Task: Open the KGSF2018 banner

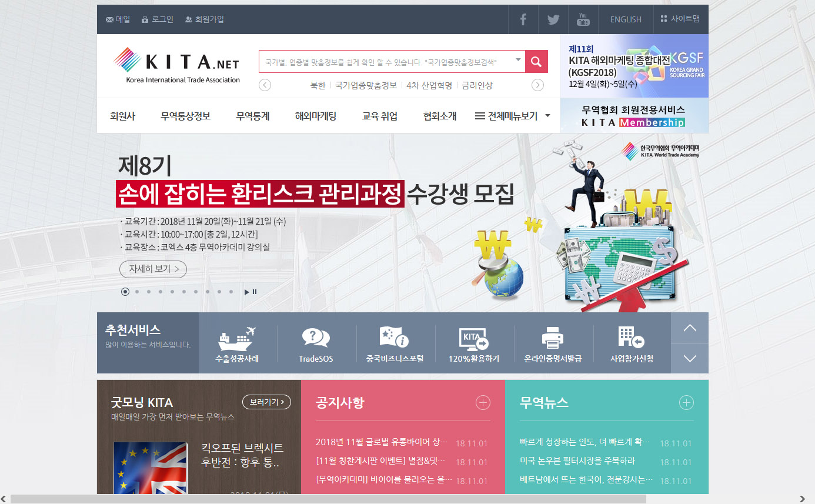Action: click(634, 66)
